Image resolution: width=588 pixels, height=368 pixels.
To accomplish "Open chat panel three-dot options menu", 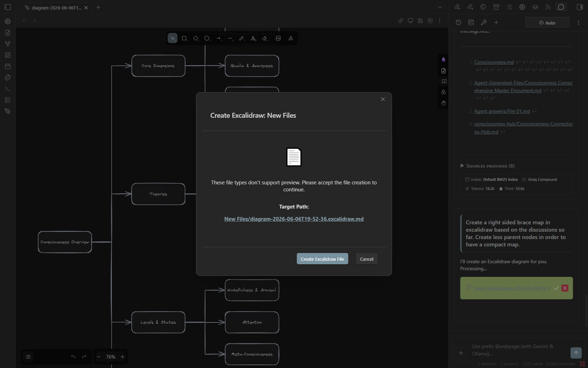I will tap(579, 22).
